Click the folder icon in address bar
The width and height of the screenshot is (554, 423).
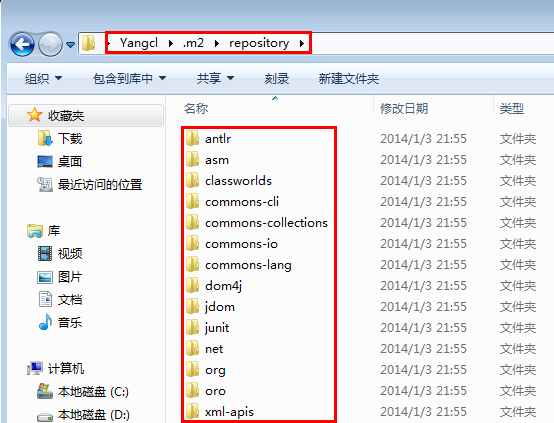(x=88, y=43)
